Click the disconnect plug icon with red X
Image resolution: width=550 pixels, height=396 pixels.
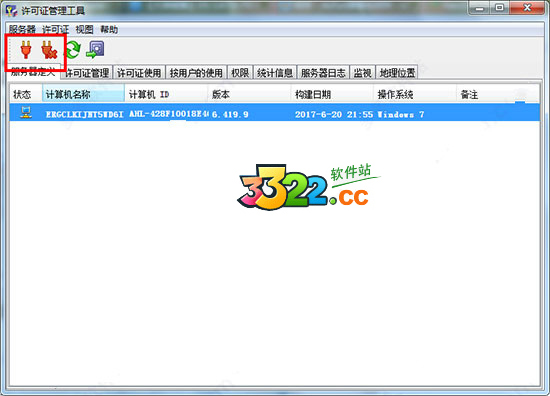(49, 50)
